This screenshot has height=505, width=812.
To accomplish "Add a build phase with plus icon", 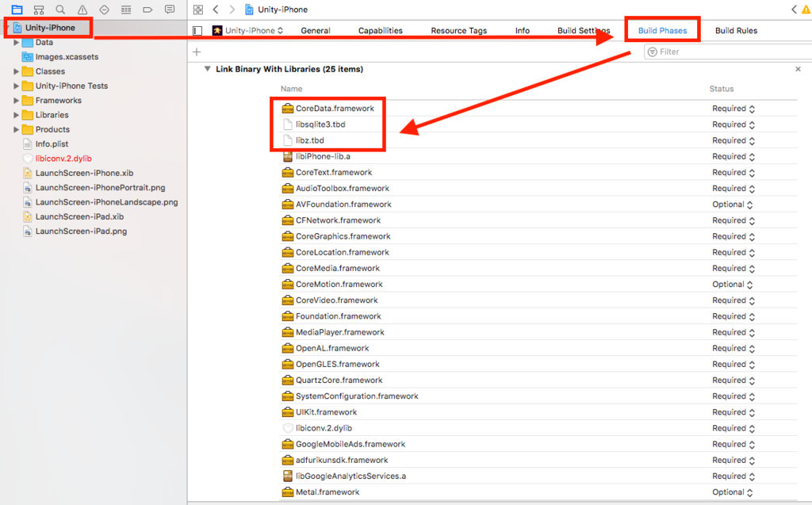I will click(197, 52).
